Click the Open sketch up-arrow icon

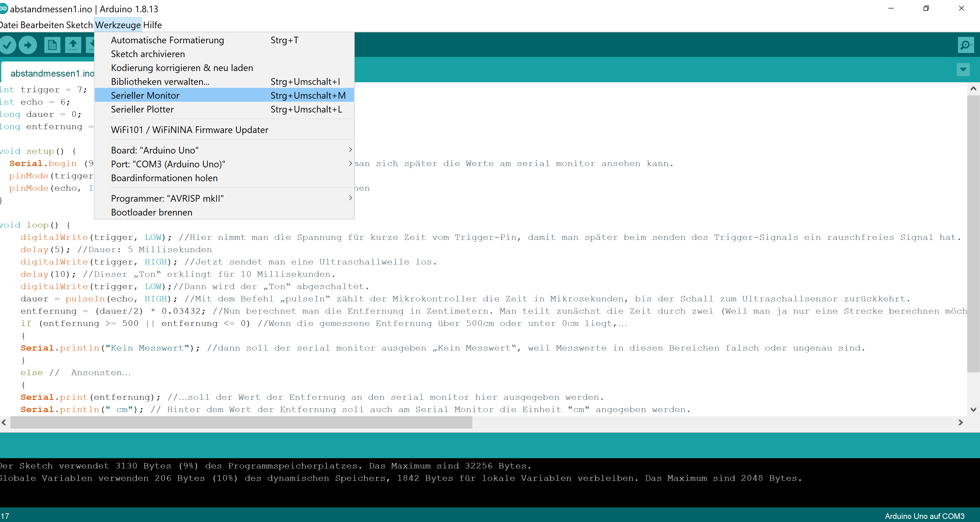click(73, 45)
